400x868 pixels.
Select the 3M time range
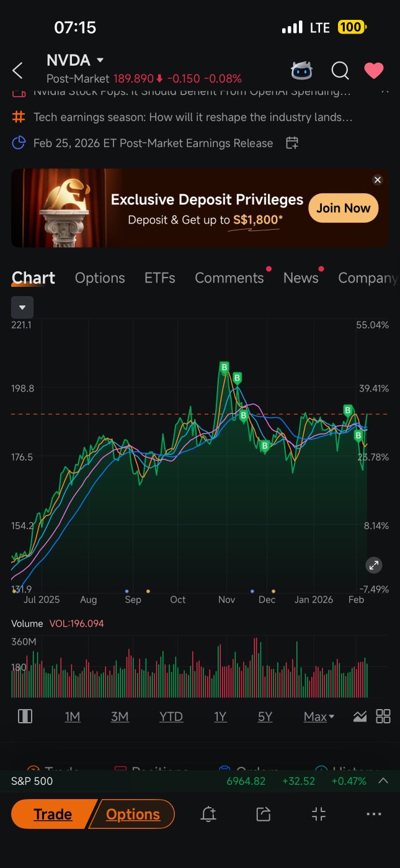coord(120,717)
